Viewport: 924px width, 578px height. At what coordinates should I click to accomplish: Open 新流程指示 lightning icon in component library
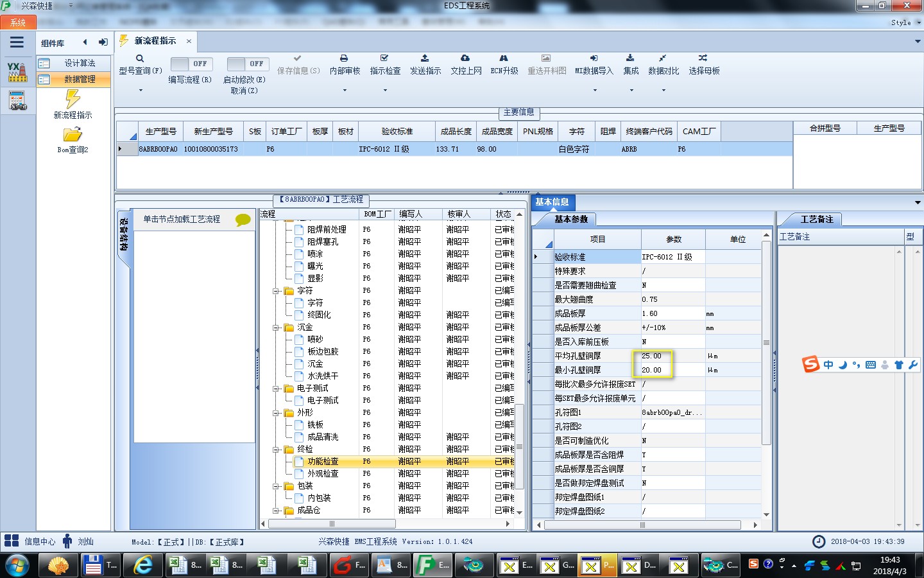click(x=73, y=99)
